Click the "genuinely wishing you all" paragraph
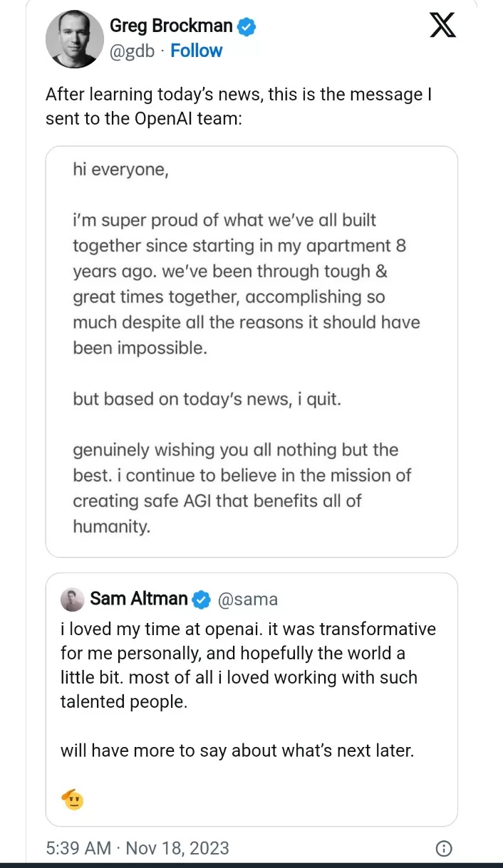 pos(242,488)
